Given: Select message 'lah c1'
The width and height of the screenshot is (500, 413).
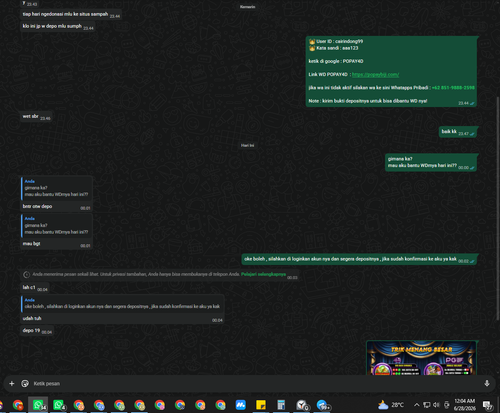Looking at the screenshot, I should point(29,287).
